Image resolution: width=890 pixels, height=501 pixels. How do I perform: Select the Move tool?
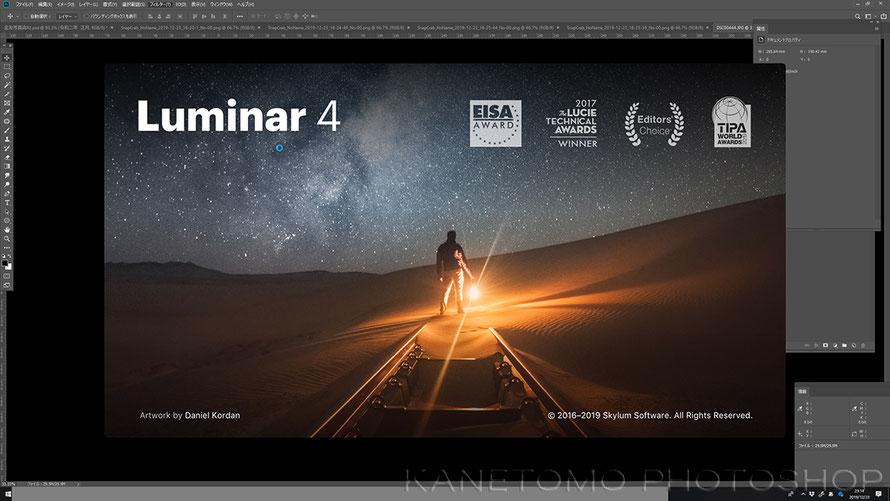coord(7,58)
